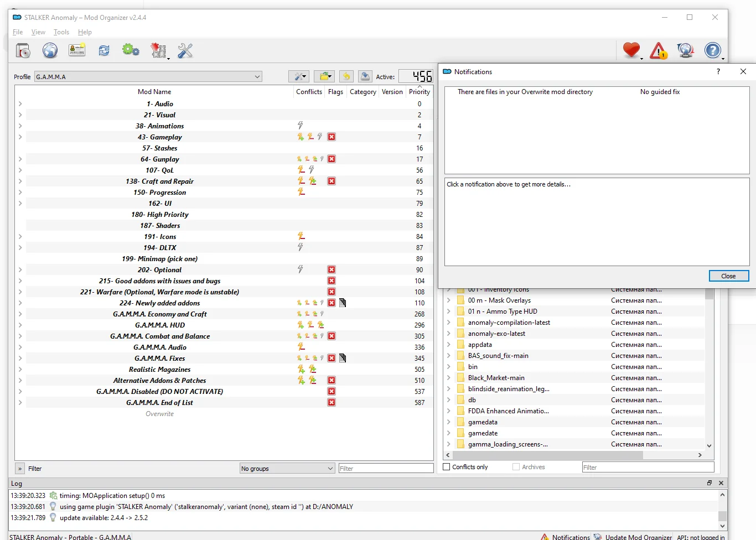Open Help with the blue question icon
Image resolution: width=756 pixels, height=540 pixels.
click(x=713, y=51)
